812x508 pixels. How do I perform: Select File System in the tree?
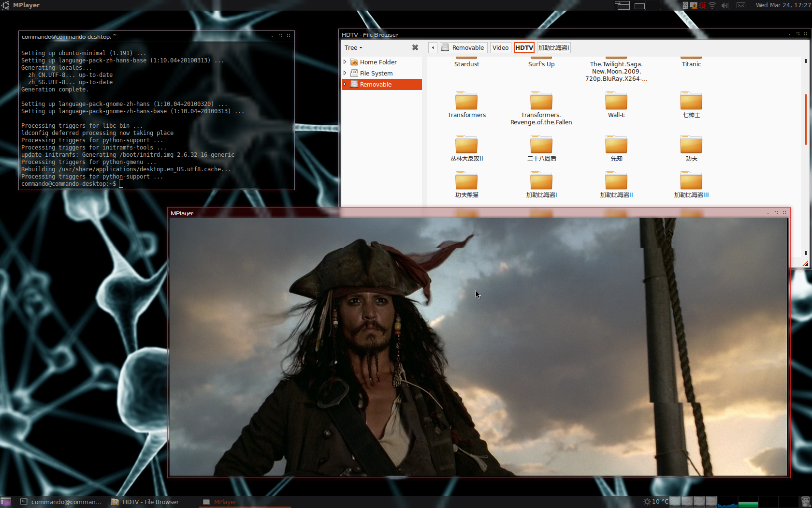coord(376,73)
